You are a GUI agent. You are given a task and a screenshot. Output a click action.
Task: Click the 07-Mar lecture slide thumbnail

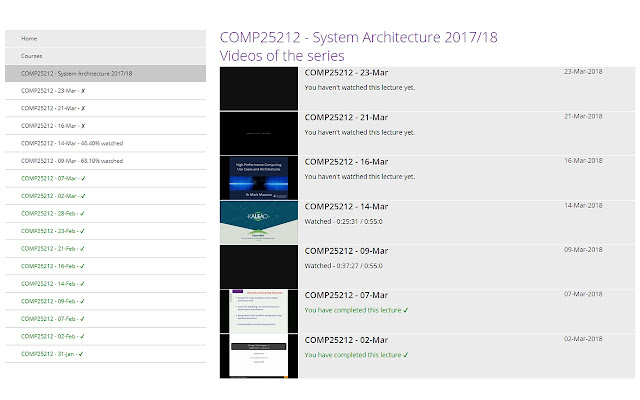point(259,311)
